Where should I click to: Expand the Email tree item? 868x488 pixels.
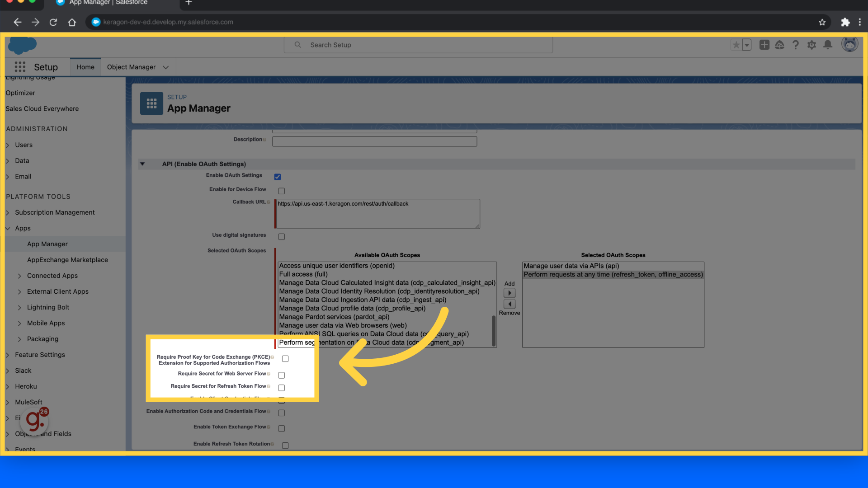pyautogui.click(x=8, y=177)
